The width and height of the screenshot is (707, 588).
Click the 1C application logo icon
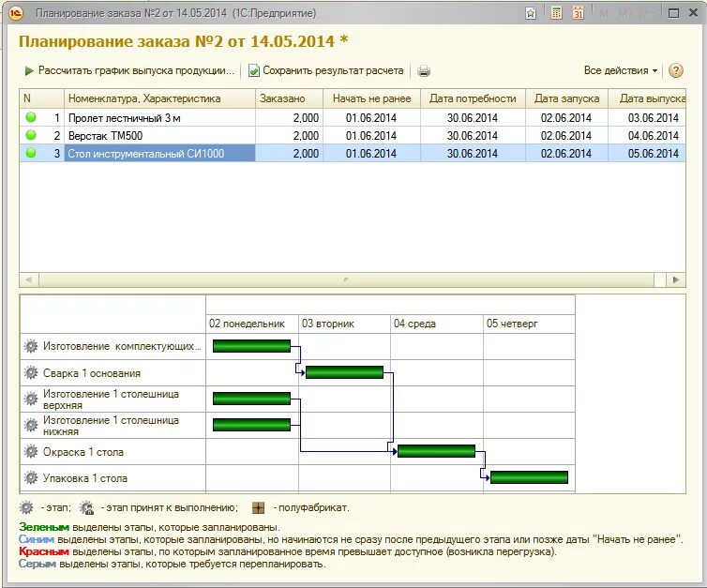15,12
